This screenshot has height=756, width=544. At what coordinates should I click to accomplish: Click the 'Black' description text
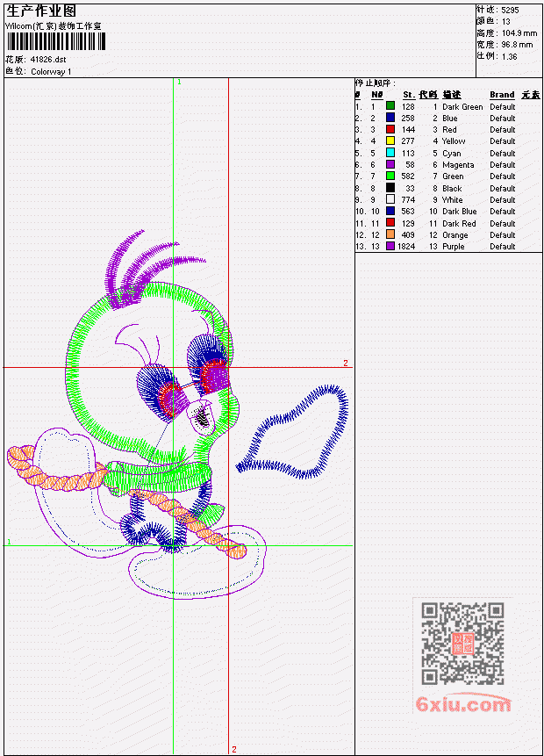[x=452, y=189]
